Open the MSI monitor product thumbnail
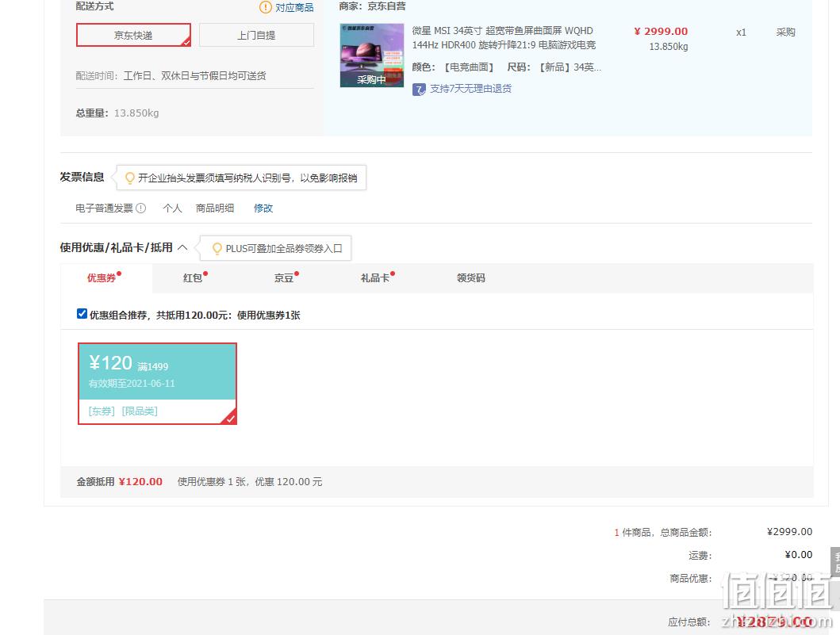Image resolution: width=840 pixels, height=635 pixels. click(x=372, y=55)
